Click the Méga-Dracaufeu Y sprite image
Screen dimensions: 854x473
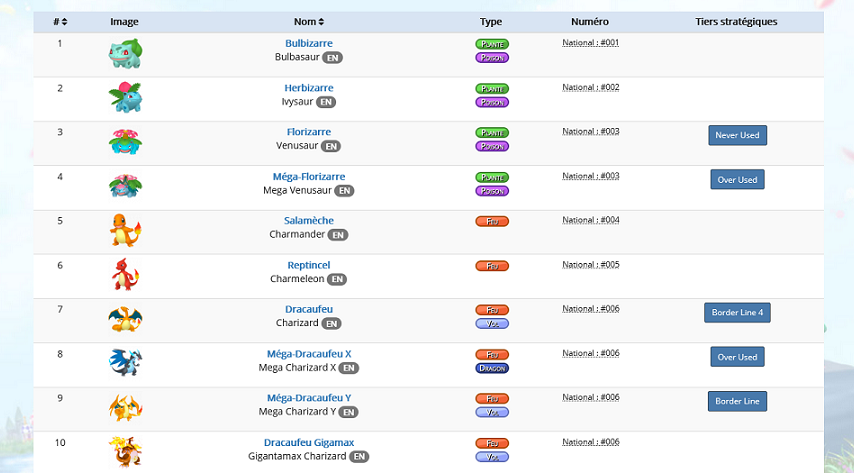[x=125, y=408]
